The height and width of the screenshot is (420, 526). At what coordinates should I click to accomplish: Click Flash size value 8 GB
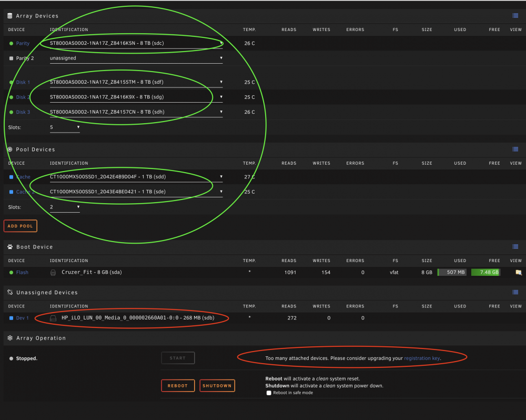point(427,273)
